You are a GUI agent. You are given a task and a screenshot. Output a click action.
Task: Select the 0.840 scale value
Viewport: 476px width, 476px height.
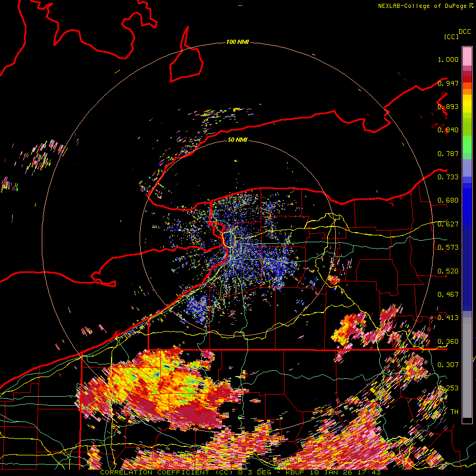448,130
